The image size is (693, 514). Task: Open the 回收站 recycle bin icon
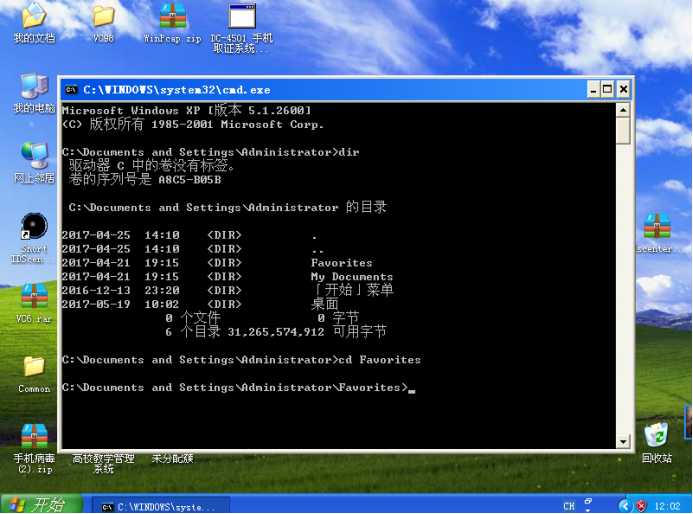(657, 442)
